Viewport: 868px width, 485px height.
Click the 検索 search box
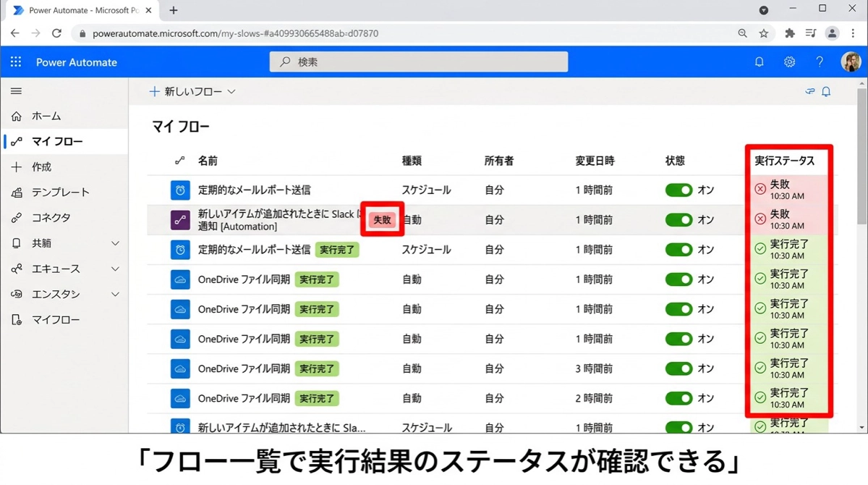tap(419, 62)
